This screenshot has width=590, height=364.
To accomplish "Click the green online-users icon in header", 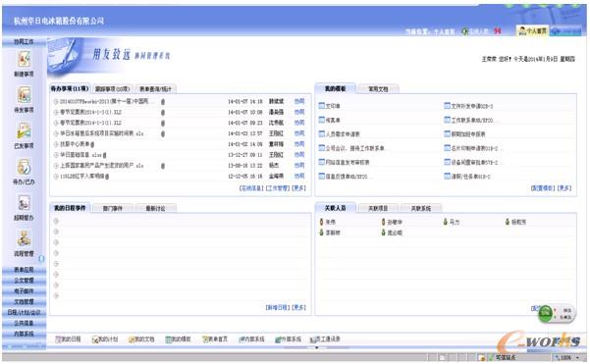I will coord(465,31).
